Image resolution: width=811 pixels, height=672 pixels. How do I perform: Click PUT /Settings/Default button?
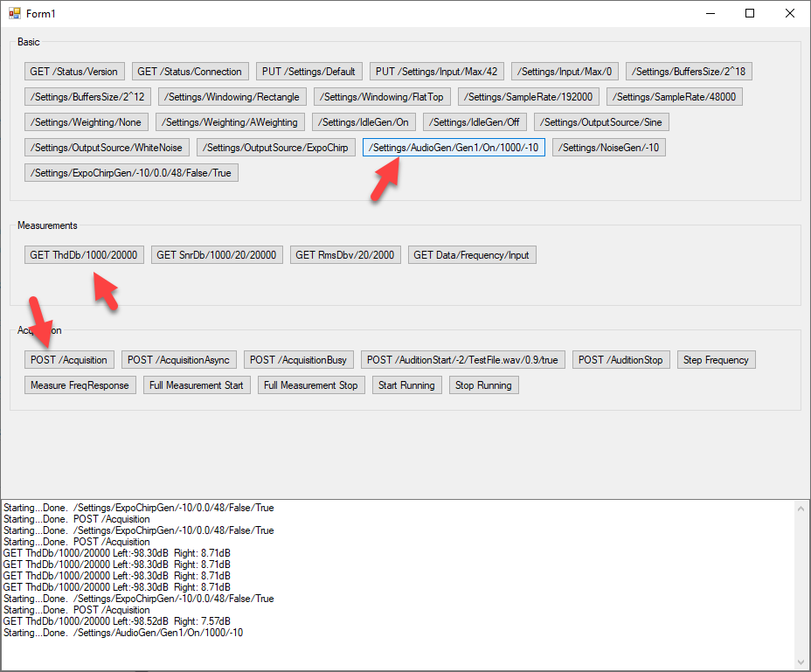click(308, 72)
